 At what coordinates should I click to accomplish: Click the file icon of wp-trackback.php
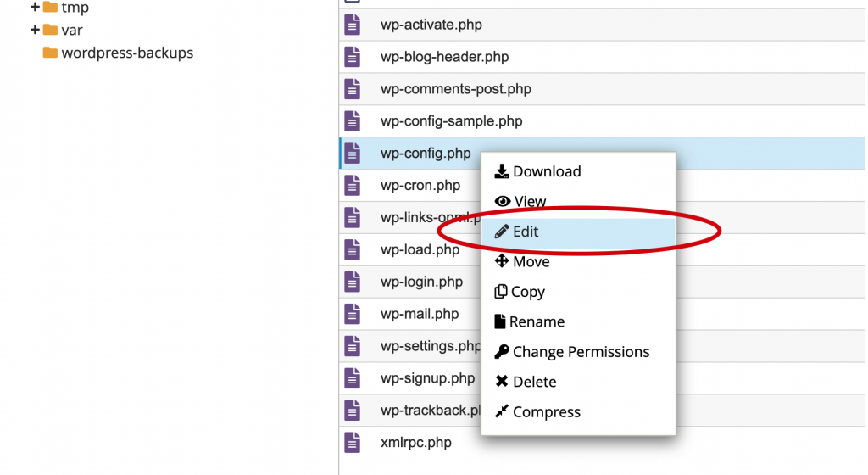352,411
